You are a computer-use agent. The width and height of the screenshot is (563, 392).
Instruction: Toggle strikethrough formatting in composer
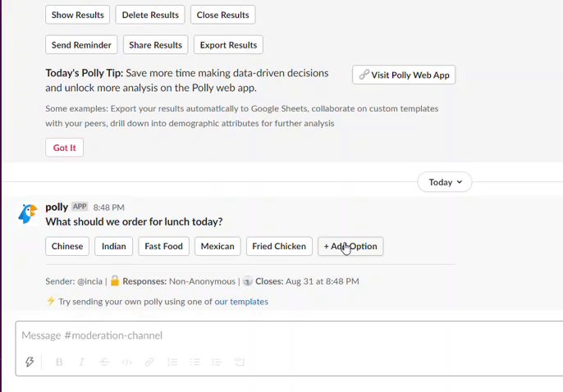(x=104, y=362)
